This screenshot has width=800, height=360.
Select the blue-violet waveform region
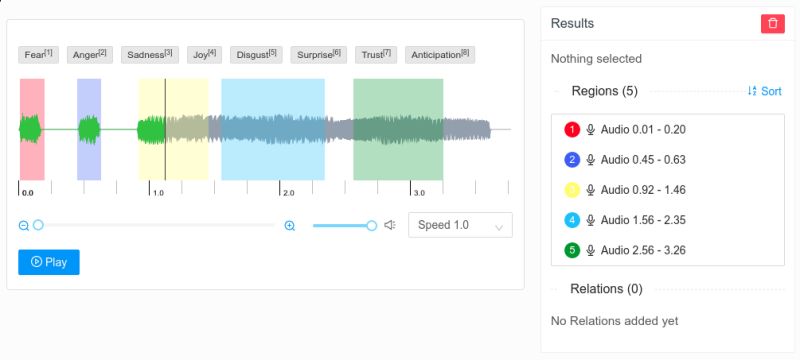[x=89, y=130]
